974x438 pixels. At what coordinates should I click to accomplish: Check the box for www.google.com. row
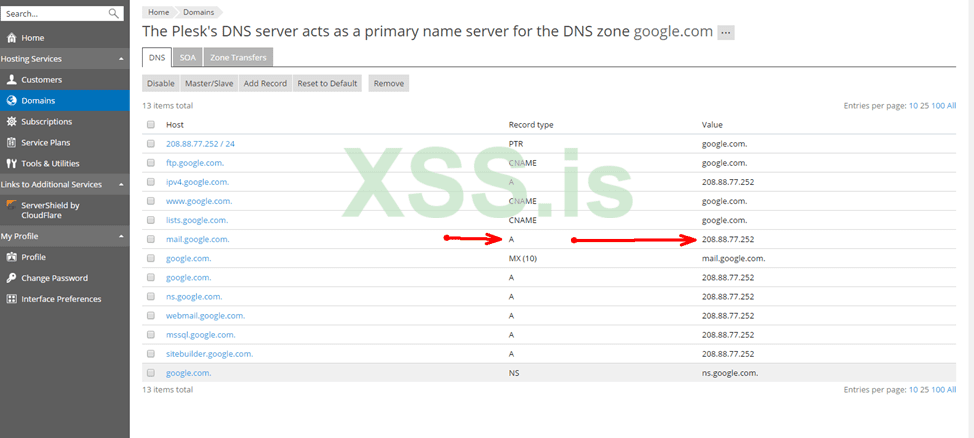pos(150,201)
